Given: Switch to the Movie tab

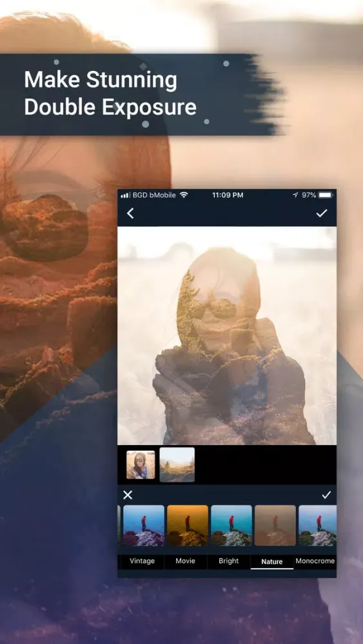Looking at the screenshot, I should click(186, 561).
